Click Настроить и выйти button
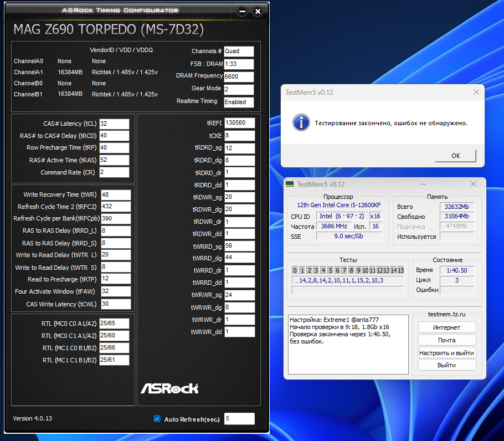Screen dimensions: 504x441 tap(447, 352)
